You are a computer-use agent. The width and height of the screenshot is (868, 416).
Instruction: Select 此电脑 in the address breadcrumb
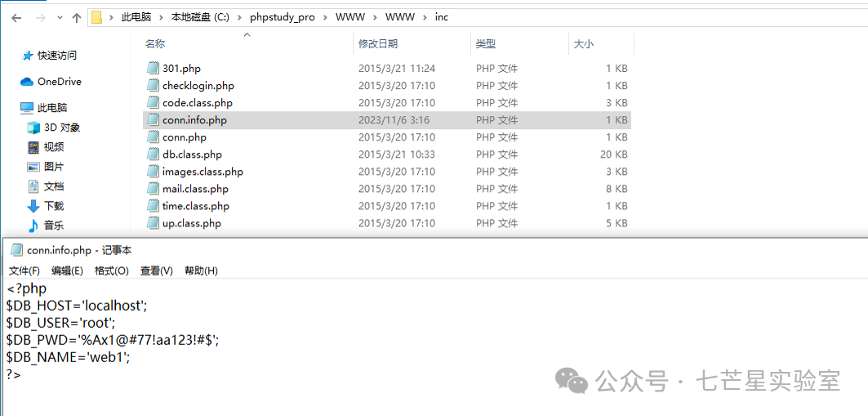click(x=136, y=17)
